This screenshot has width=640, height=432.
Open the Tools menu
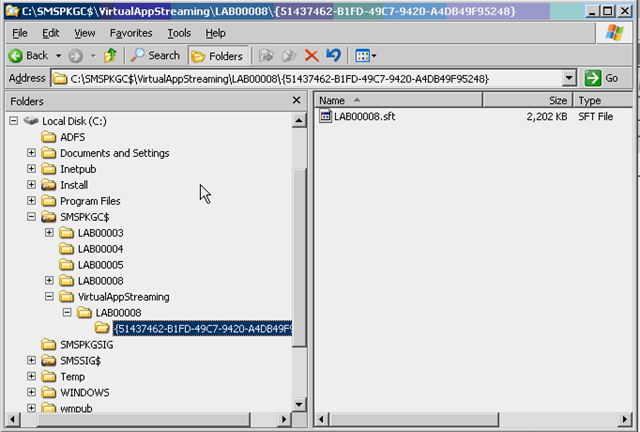click(x=179, y=33)
